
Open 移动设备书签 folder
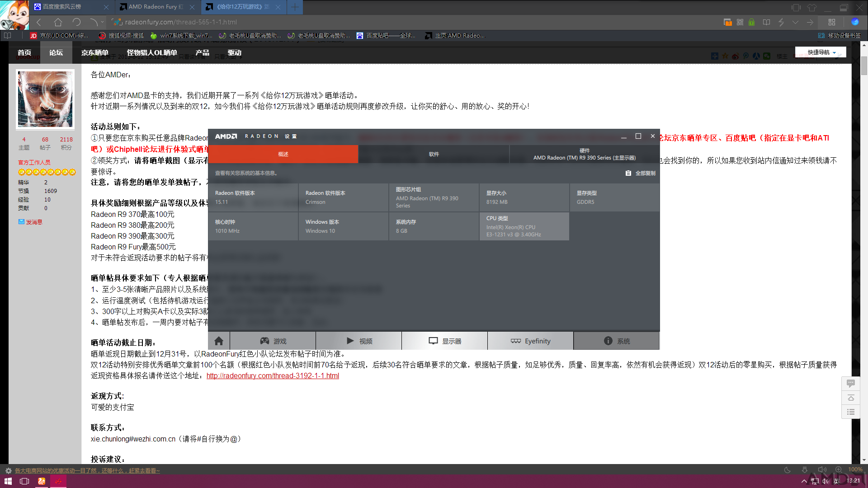pos(840,35)
